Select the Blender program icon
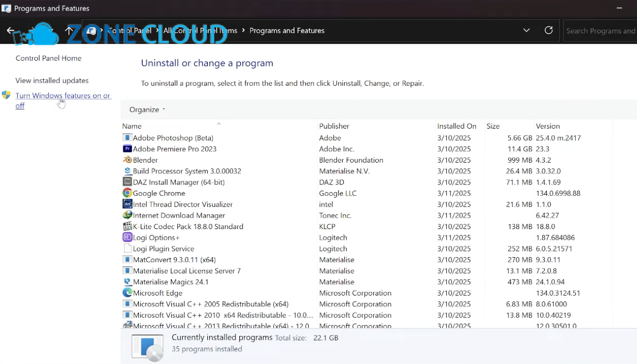Viewport: 637px width, 364px height. click(127, 160)
